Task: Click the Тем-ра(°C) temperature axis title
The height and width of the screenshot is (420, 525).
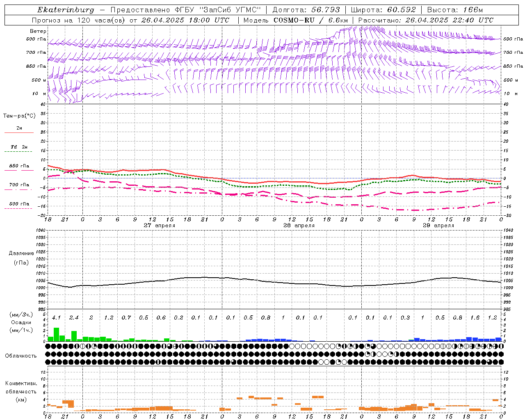Action: tap(19, 116)
